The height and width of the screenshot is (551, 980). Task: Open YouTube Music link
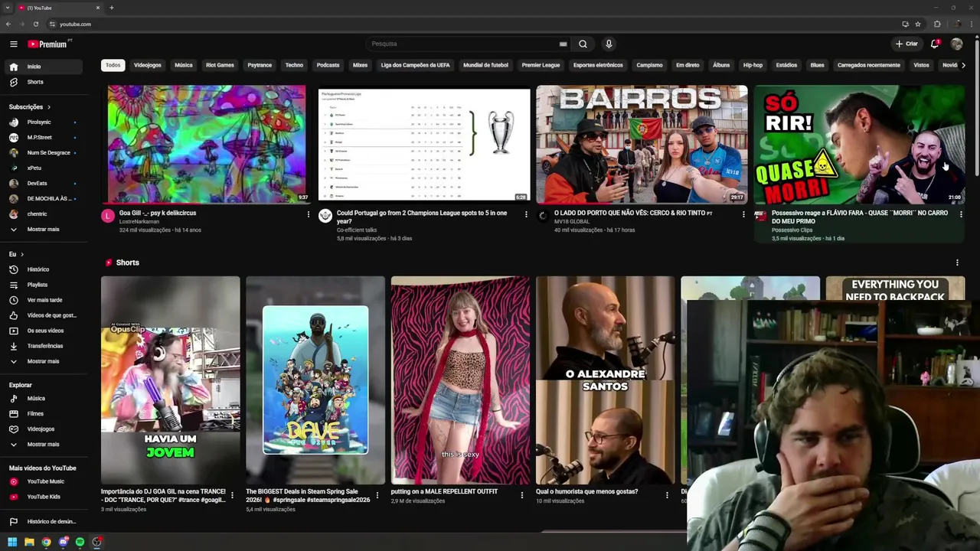(43, 481)
